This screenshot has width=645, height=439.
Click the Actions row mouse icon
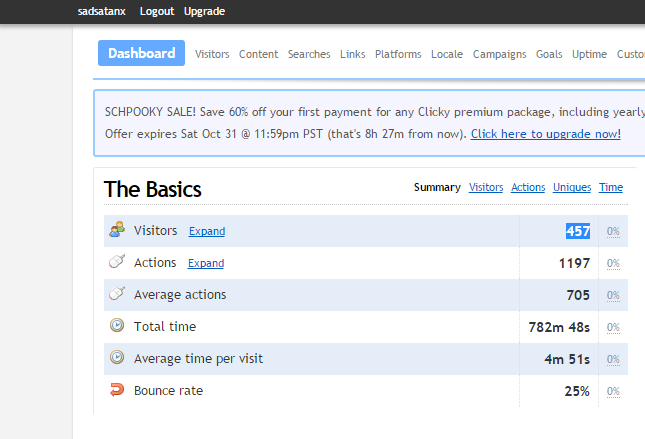[117, 262]
